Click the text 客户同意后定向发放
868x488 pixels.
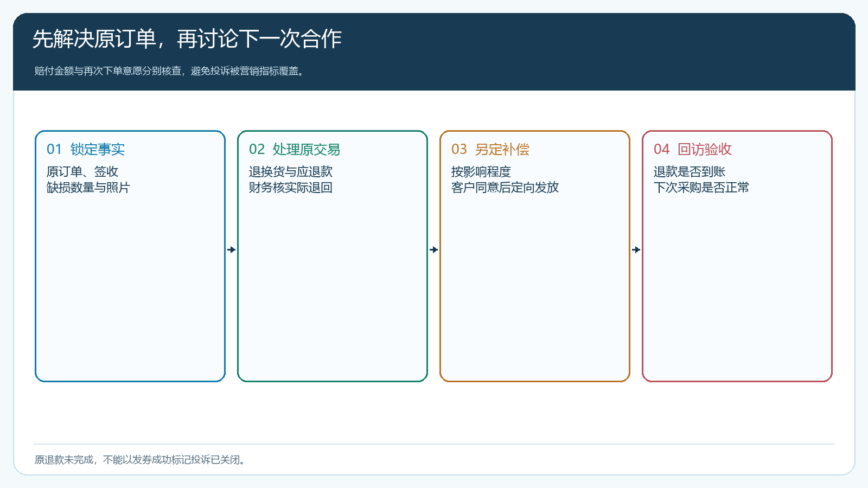505,188
